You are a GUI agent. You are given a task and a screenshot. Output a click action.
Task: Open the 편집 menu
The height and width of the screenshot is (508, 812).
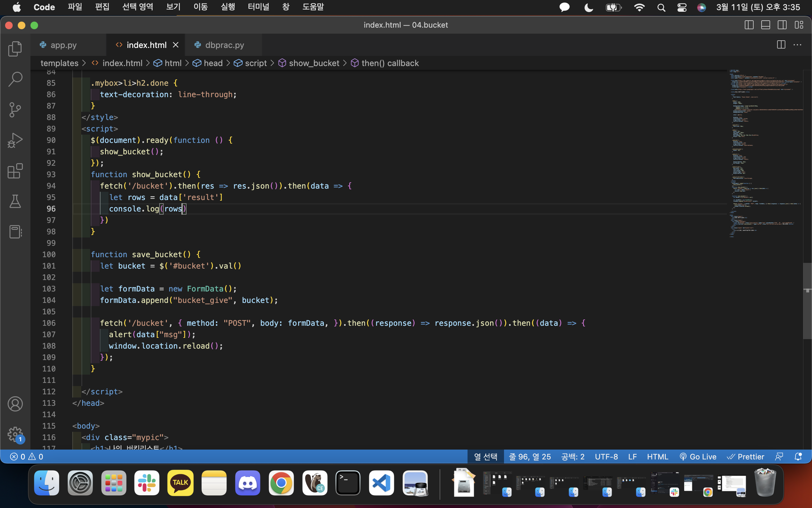coord(102,7)
